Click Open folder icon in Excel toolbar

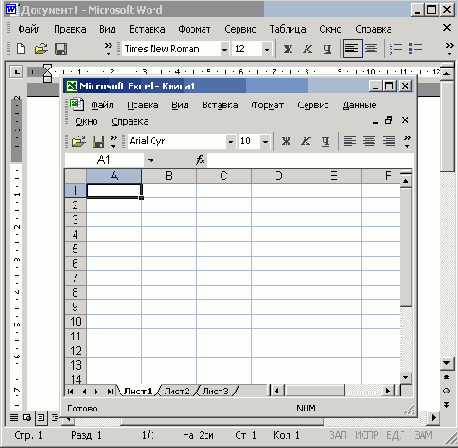pos(79,141)
